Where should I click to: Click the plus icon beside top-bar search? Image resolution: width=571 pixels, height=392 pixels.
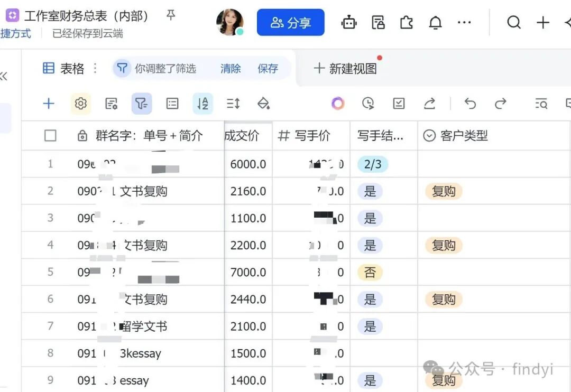point(543,23)
